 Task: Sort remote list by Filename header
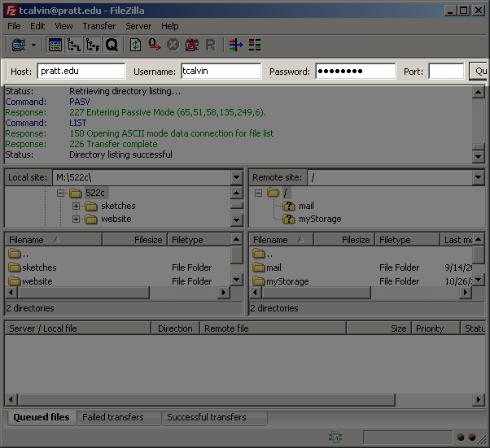[x=282, y=240]
